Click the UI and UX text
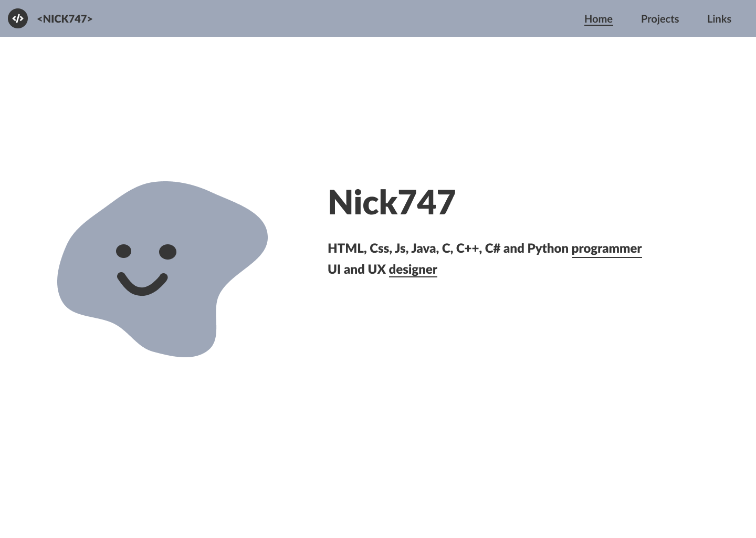The height and width of the screenshot is (538, 756). coord(356,270)
